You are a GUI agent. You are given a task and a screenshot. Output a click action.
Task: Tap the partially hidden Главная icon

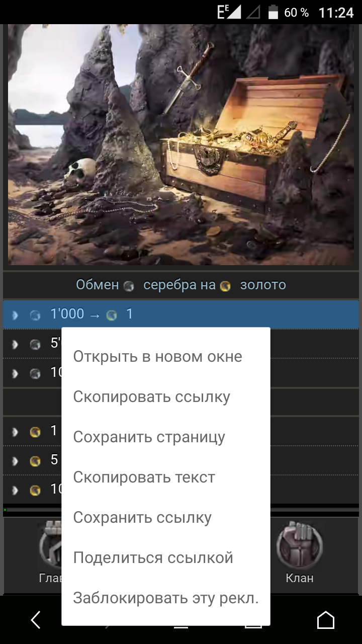50,545
